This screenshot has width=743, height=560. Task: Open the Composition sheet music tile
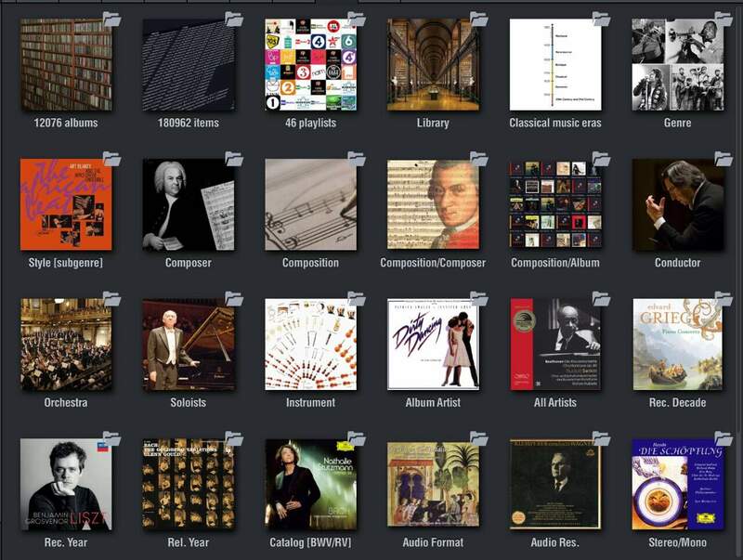[311, 205]
